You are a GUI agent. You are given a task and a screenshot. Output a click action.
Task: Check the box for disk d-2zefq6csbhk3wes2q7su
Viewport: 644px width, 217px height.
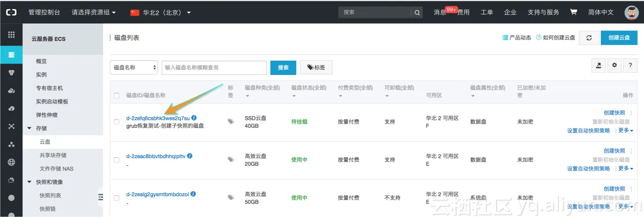click(116, 122)
